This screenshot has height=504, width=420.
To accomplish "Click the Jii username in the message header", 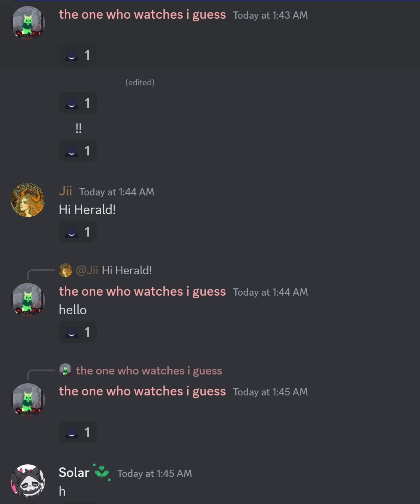I will coord(65,191).
